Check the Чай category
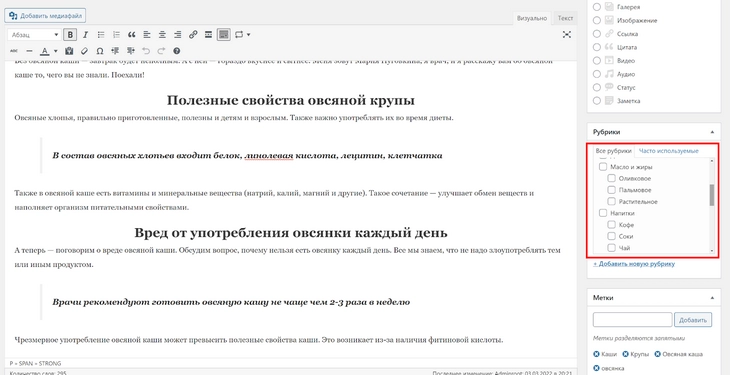 coord(612,248)
